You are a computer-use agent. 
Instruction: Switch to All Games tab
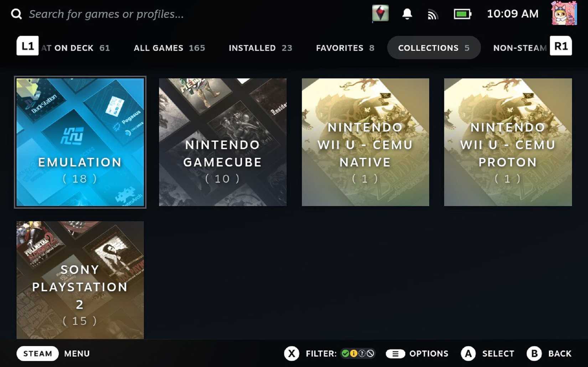[x=169, y=48]
